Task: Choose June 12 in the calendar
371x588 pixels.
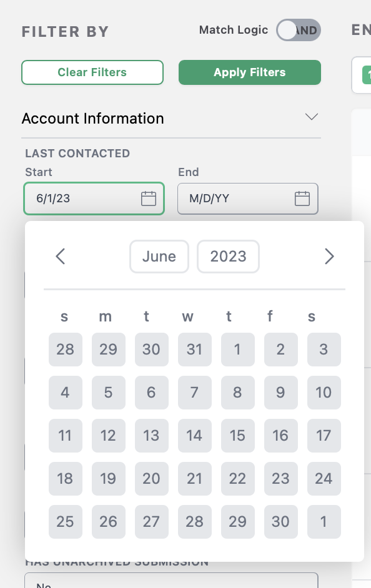Action: (109, 436)
